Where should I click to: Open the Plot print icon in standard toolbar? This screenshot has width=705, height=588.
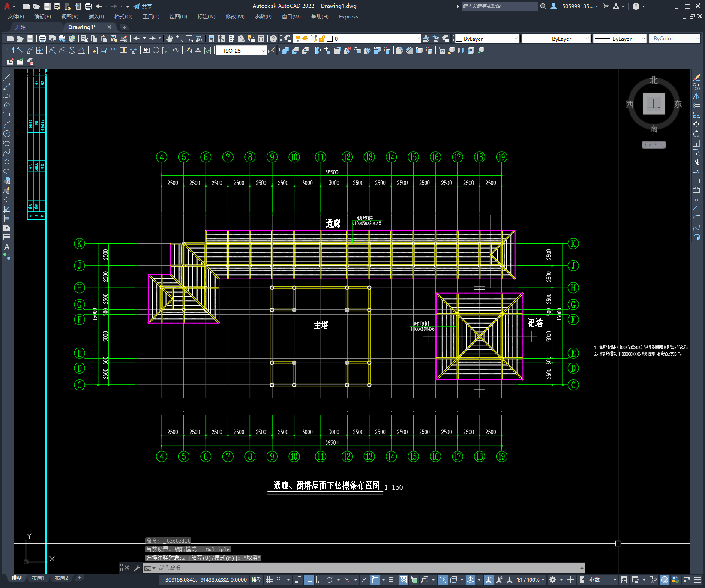pyautogui.click(x=42, y=39)
